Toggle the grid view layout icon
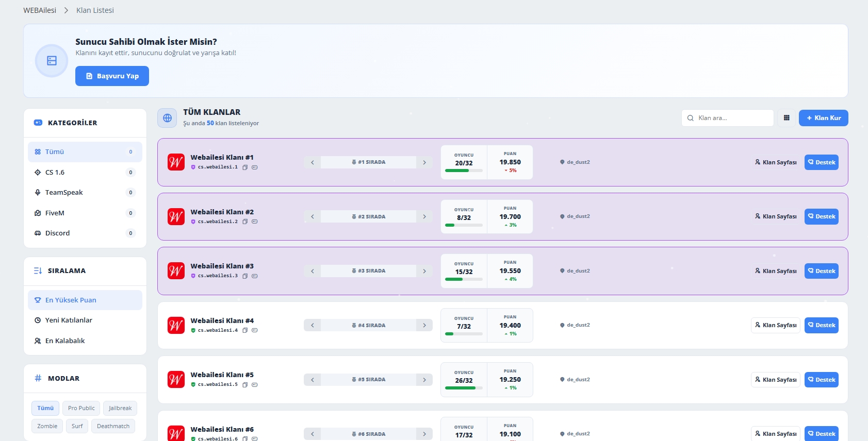 [x=787, y=118]
